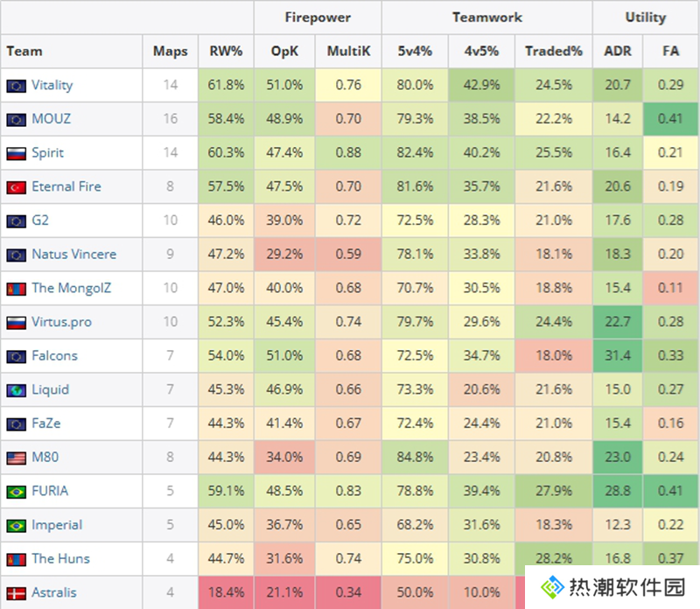Open the Liquid team link

pos(51,389)
